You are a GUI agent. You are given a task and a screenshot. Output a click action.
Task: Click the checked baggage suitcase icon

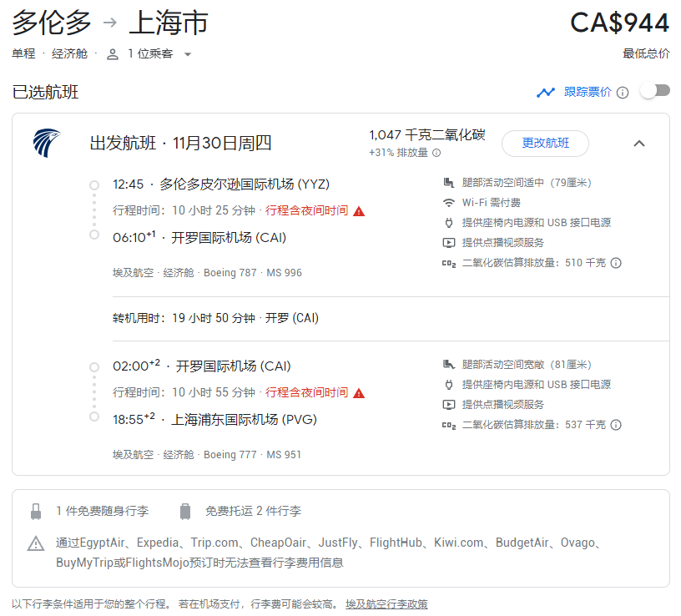point(185,511)
